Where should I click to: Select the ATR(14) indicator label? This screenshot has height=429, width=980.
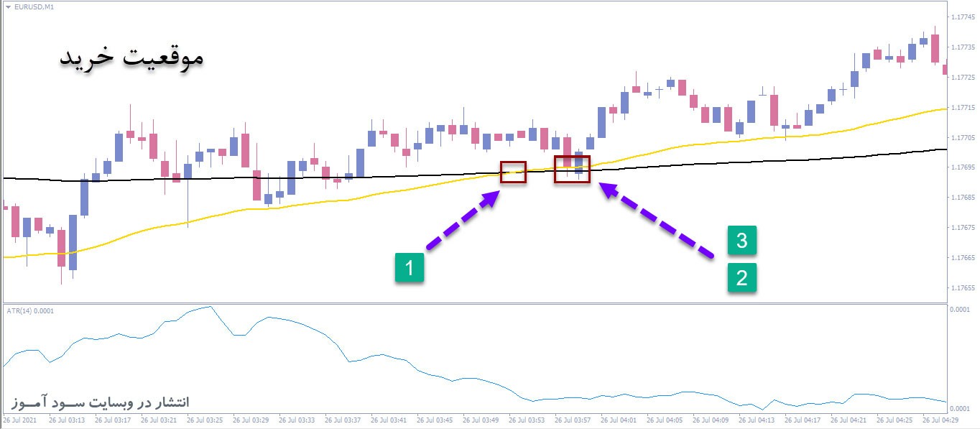[x=29, y=310]
